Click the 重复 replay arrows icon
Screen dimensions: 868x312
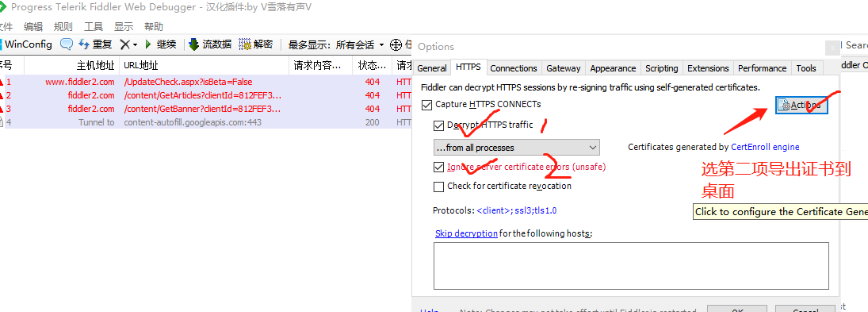(x=84, y=44)
